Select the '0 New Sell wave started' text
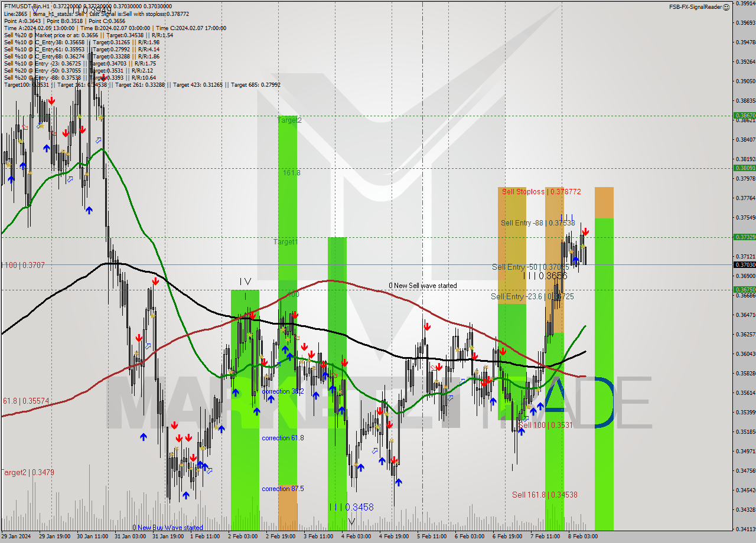The height and width of the screenshot is (543, 756). (422, 286)
